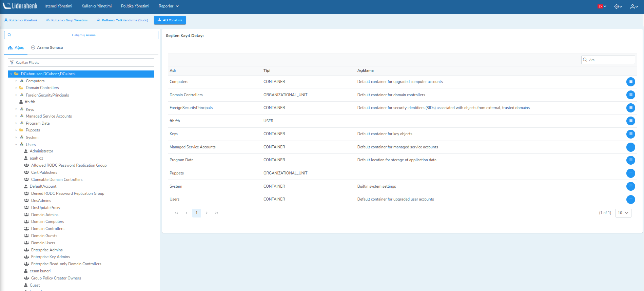This screenshot has width=644, height=291.
Task: Click the detail icon for Computers row
Action: click(x=630, y=82)
